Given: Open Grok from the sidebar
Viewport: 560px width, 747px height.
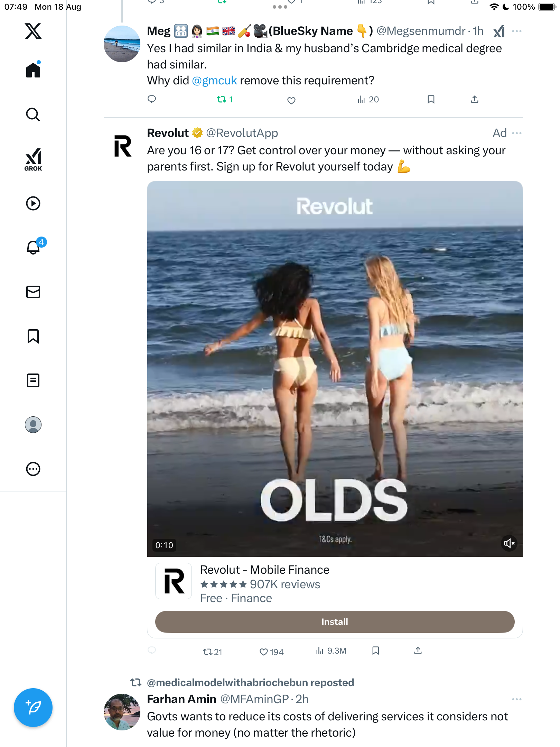Looking at the screenshot, I should 33,159.
